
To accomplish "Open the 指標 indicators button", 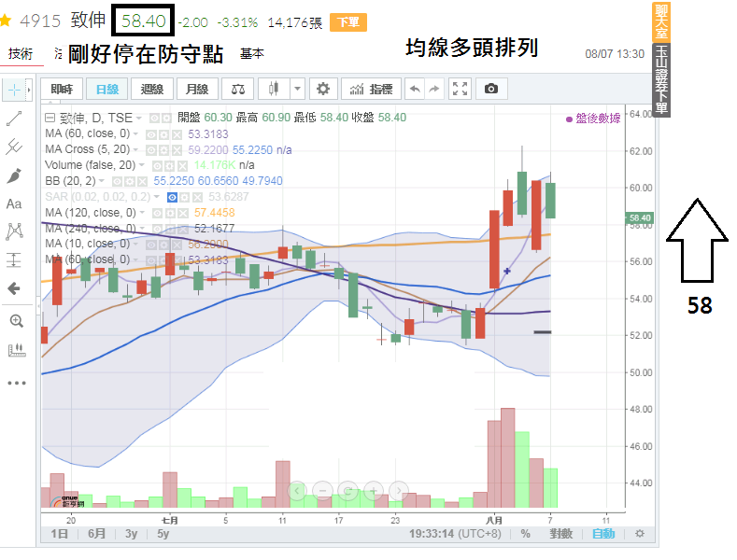I will click(371, 89).
